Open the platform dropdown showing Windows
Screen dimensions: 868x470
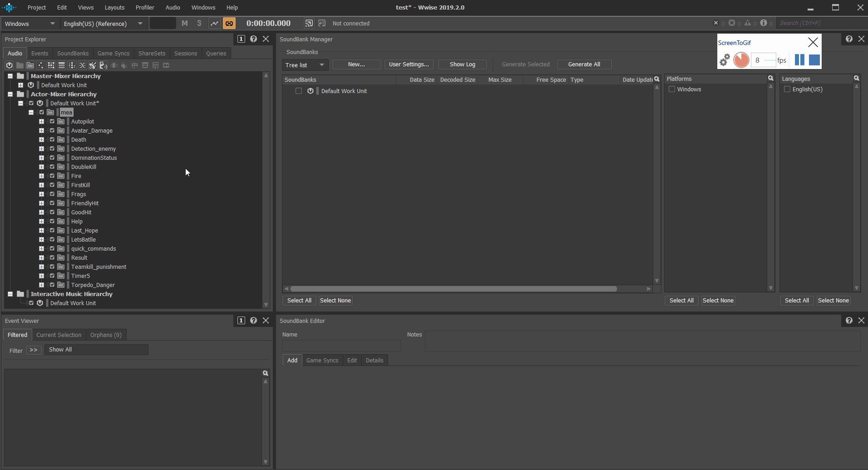[30, 24]
